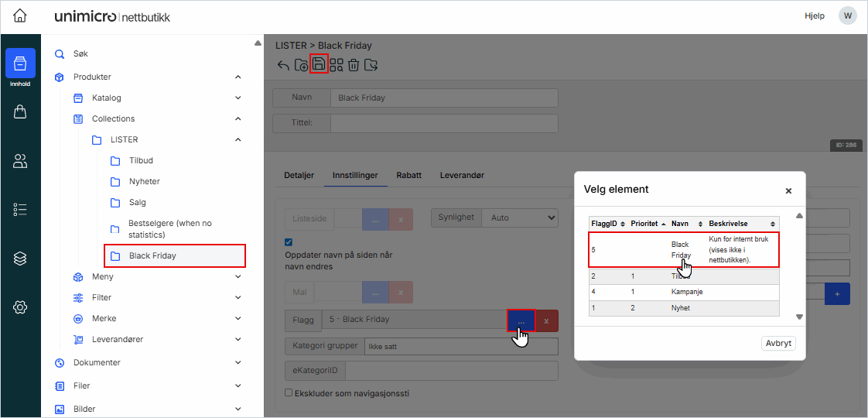Collapse the Collections tree node

click(238, 119)
